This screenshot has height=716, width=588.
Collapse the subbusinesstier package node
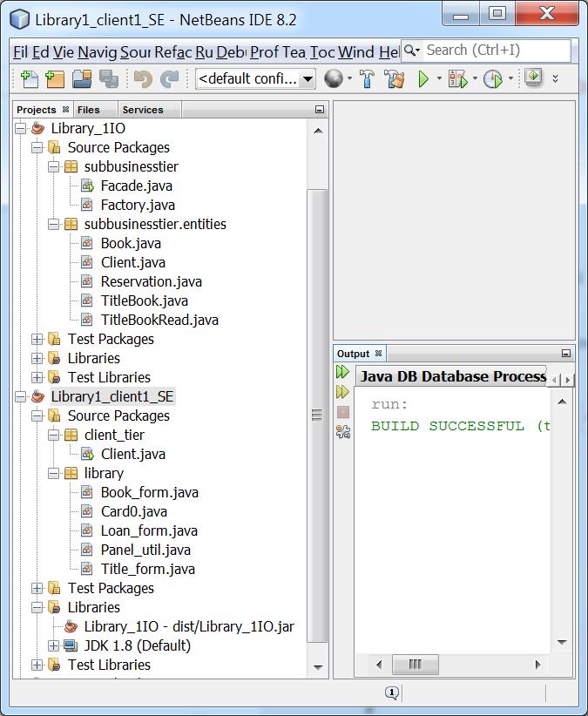pyautogui.click(x=54, y=166)
